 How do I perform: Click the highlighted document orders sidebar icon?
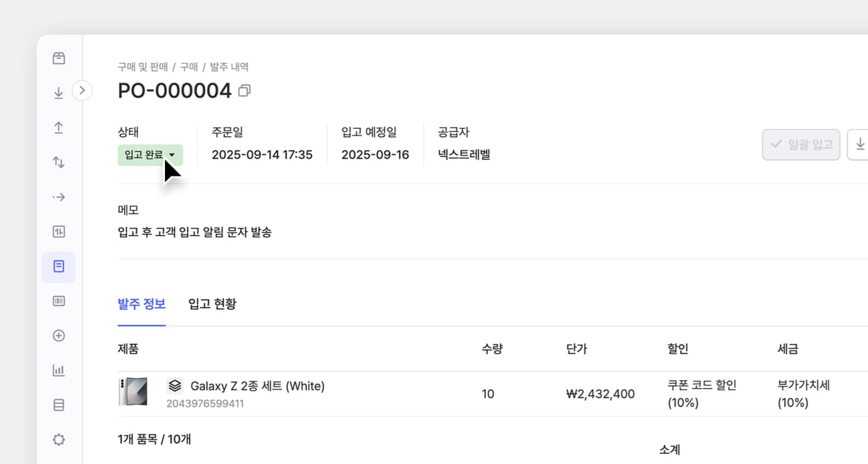pyautogui.click(x=59, y=266)
